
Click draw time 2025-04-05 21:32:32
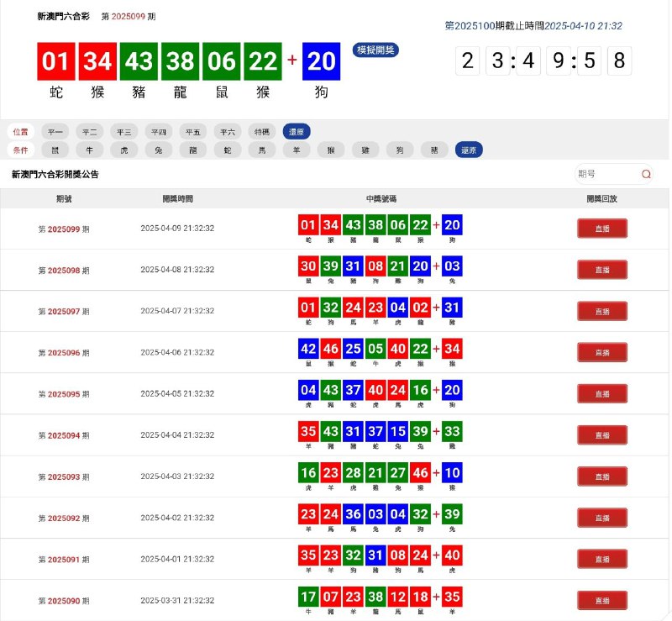click(x=177, y=393)
